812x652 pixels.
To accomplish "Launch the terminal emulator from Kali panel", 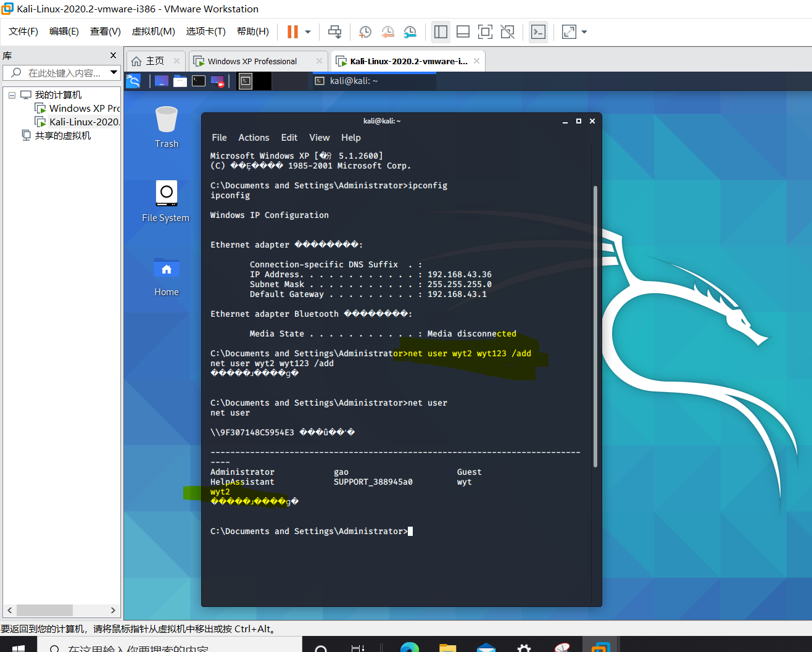I will coord(199,81).
